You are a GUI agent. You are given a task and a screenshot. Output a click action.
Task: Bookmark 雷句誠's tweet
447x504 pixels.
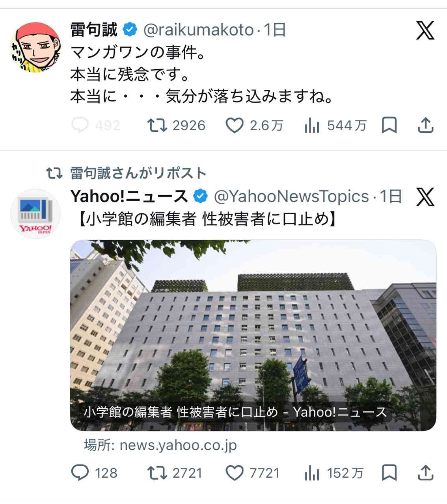pyautogui.click(x=389, y=126)
